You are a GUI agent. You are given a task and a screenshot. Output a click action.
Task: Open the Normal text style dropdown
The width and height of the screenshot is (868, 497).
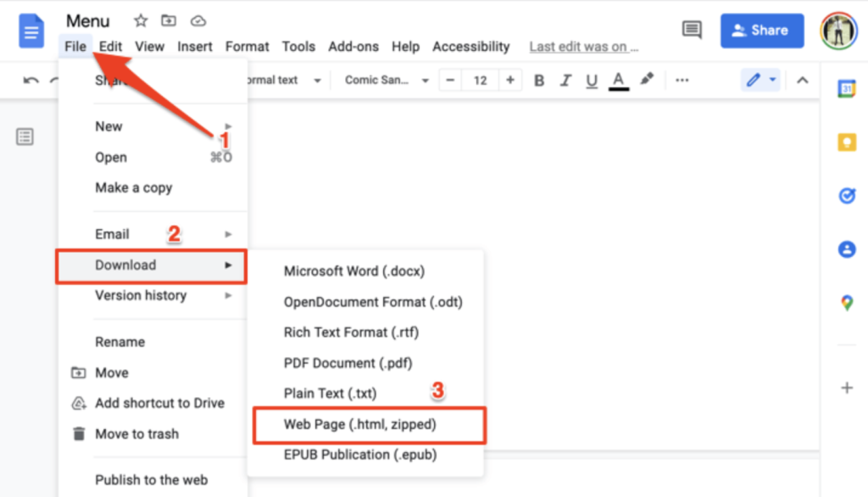click(x=285, y=81)
